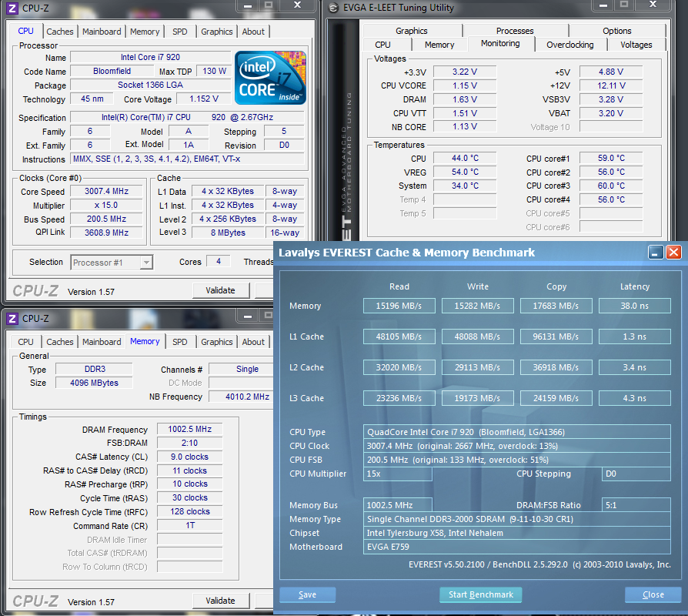Select the SPD tab in the lower CPU-Z window
Image resolution: width=688 pixels, height=616 pixels.
[179, 342]
